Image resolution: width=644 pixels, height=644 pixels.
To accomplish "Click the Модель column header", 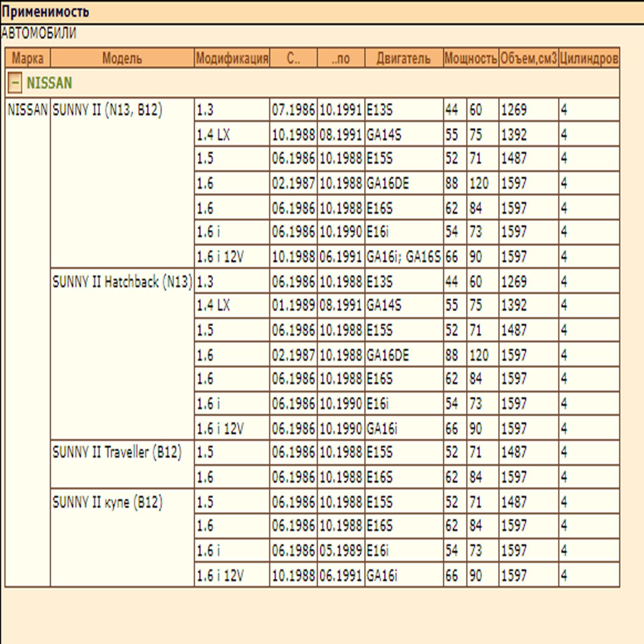I will click(x=122, y=58).
